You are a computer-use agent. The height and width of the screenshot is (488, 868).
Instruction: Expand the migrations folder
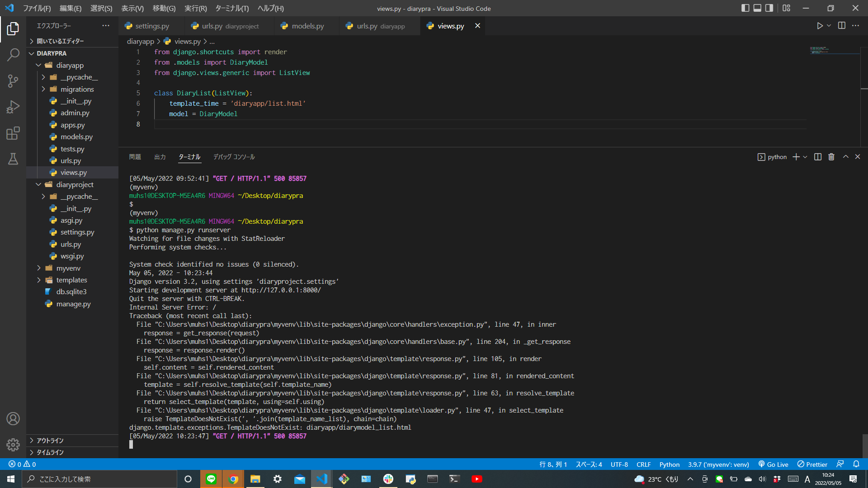72,89
